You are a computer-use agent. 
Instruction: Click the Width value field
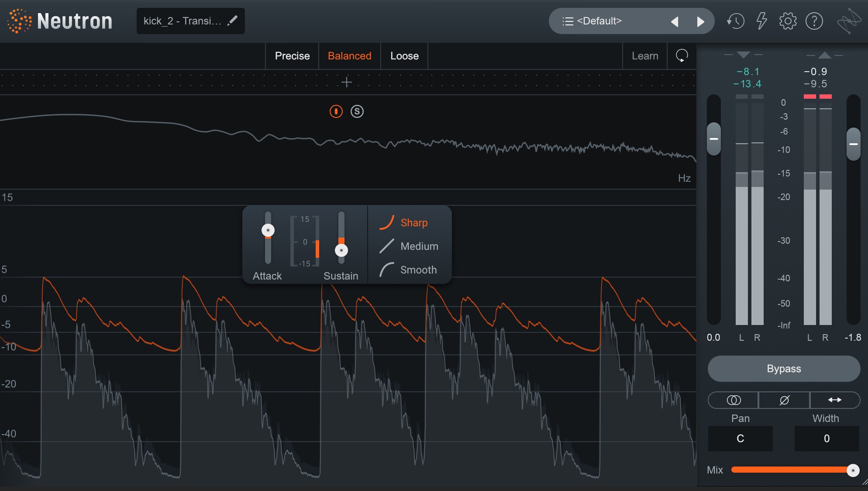click(827, 439)
